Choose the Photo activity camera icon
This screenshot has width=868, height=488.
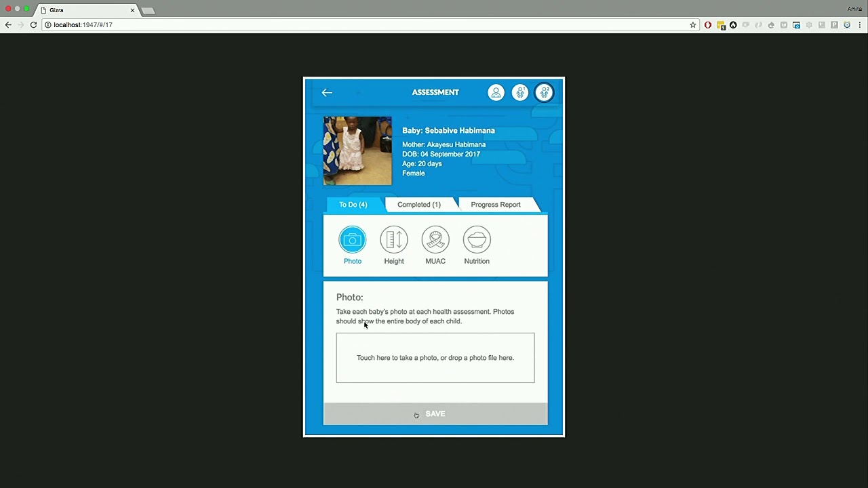click(x=353, y=240)
